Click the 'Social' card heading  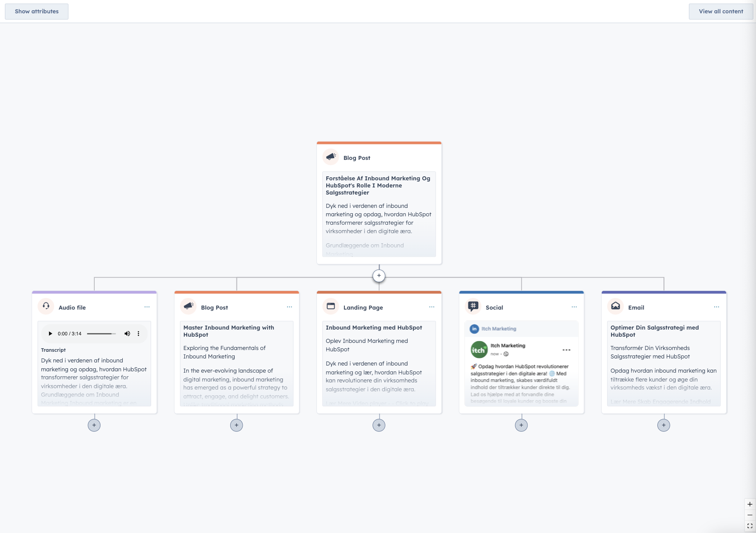click(494, 307)
